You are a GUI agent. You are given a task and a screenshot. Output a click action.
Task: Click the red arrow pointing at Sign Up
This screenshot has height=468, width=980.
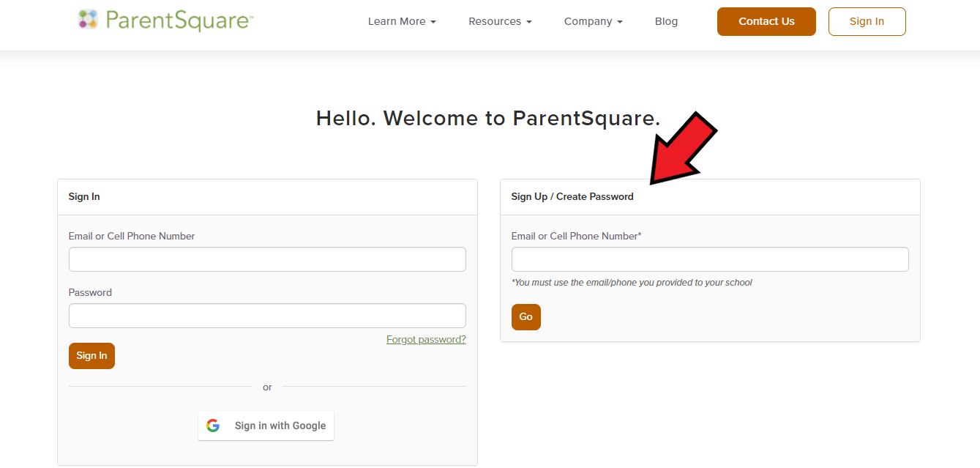pos(682,152)
